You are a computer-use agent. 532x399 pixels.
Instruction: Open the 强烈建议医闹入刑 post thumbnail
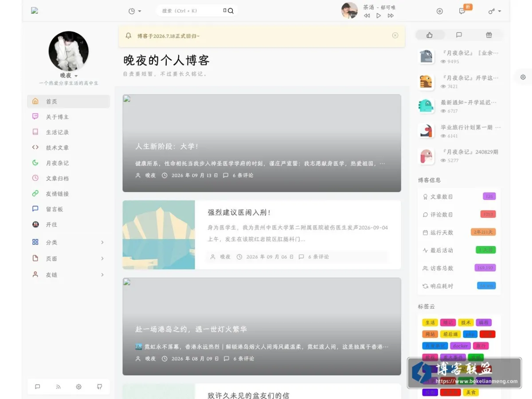159,235
